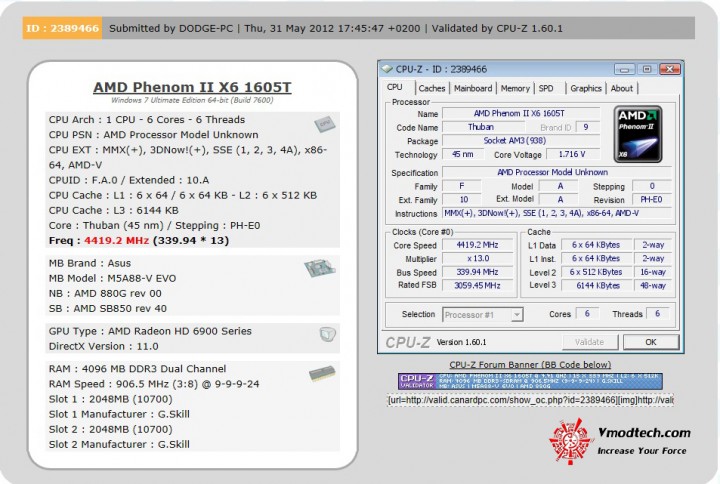Click the Core Voltage value 1.716 V
The height and width of the screenshot is (484, 720).
[572, 154]
